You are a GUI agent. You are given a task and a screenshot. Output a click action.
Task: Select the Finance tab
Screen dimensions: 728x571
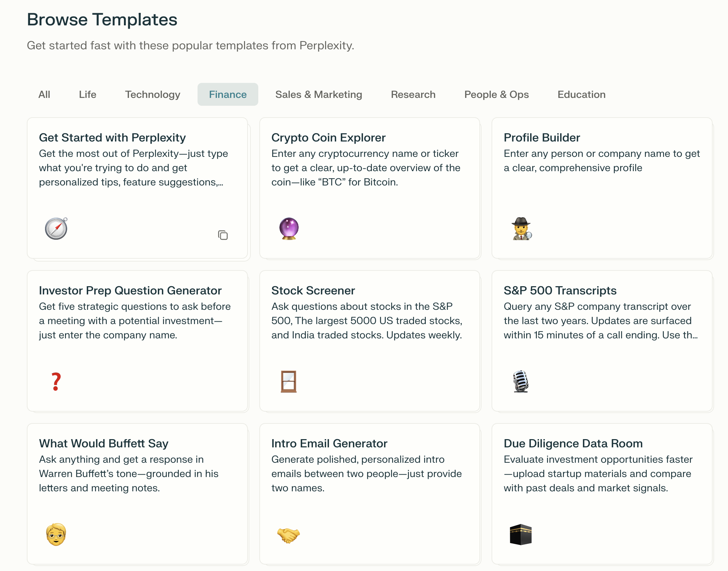[x=228, y=94]
